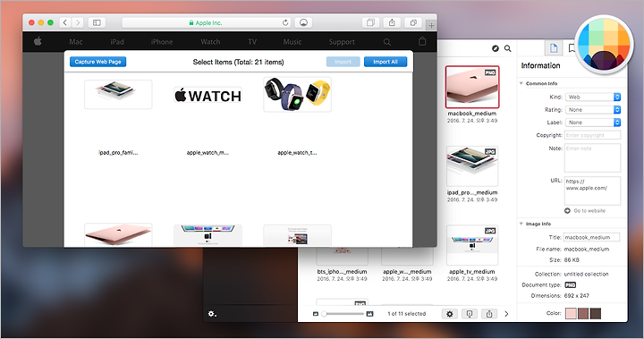Select the apple_watch_t... watches thumbnail

click(x=297, y=94)
